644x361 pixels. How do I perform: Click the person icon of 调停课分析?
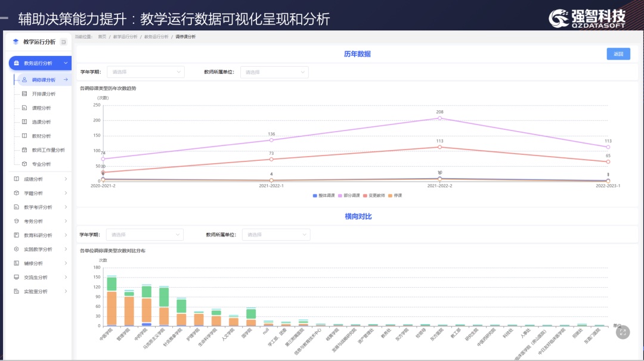24,80
